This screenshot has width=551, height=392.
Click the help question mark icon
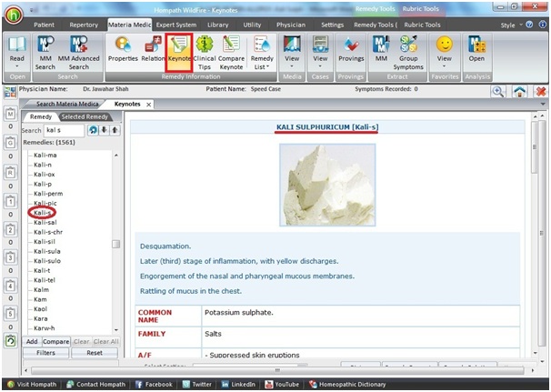529,25
